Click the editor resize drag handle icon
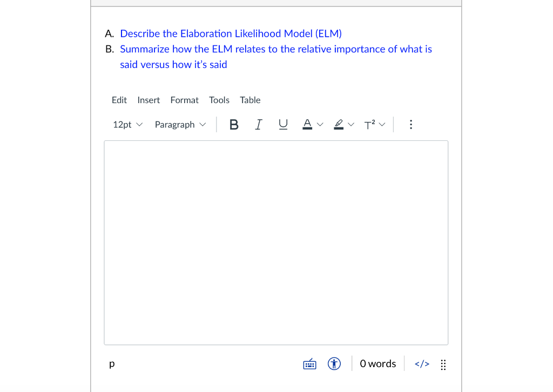This screenshot has width=553, height=392. tap(443, 364)
